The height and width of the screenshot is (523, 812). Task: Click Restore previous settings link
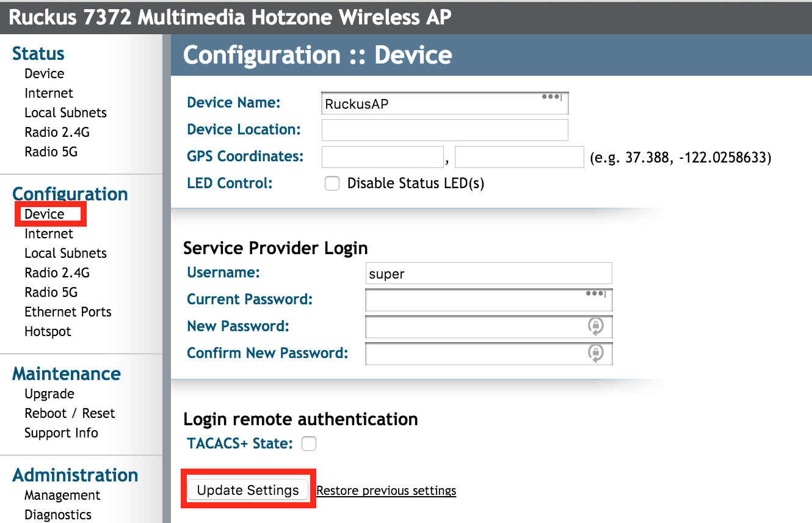click(386, 491)
